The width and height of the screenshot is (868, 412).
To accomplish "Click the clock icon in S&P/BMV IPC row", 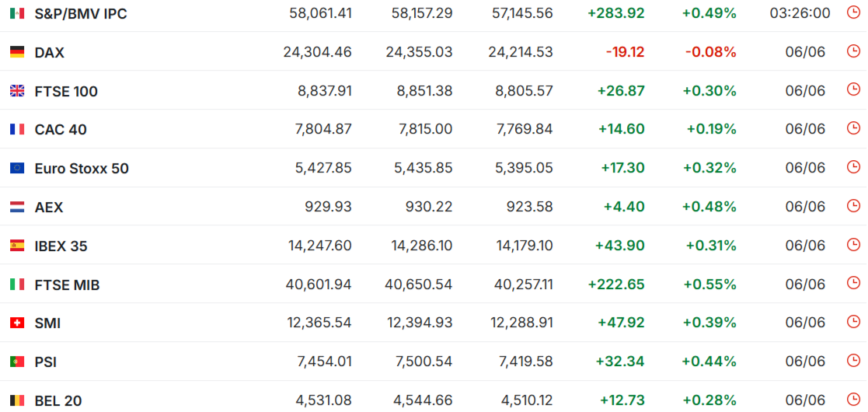I will (853, 12).
